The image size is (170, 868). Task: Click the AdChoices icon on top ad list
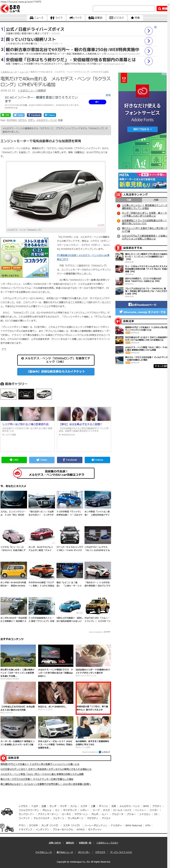(x=155, y=27)
